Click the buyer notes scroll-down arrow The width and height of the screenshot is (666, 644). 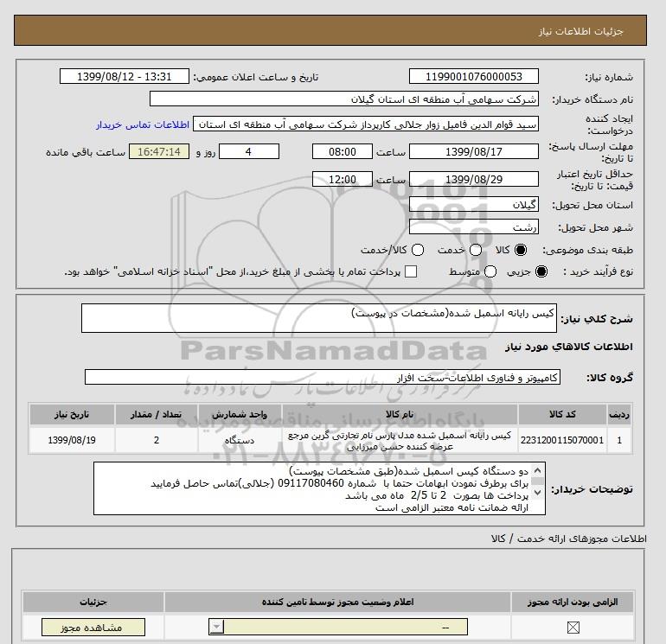click(x=537, y=492)
